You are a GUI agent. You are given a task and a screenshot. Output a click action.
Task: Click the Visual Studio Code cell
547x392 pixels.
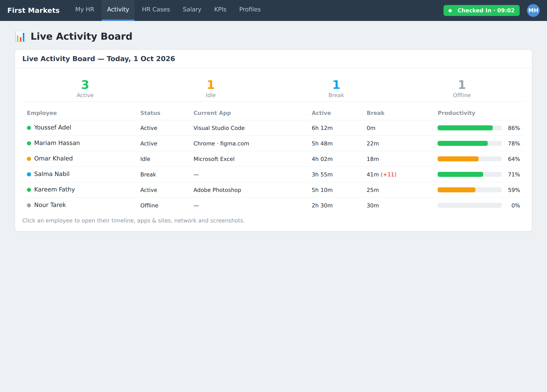(219, 128)
